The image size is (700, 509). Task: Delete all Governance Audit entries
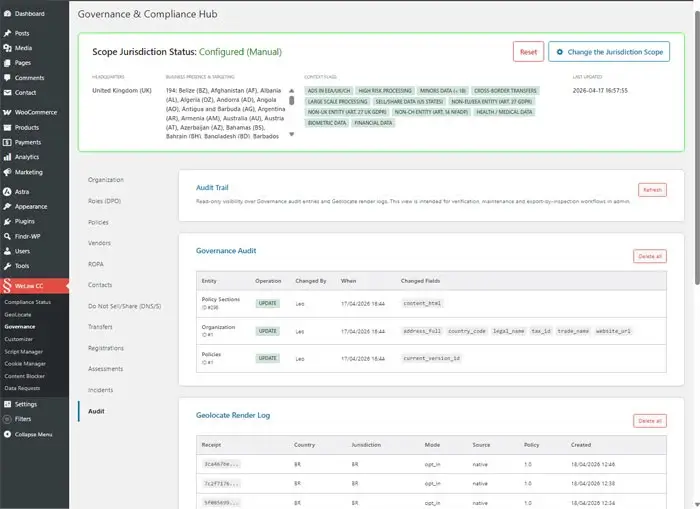[650, 256]
